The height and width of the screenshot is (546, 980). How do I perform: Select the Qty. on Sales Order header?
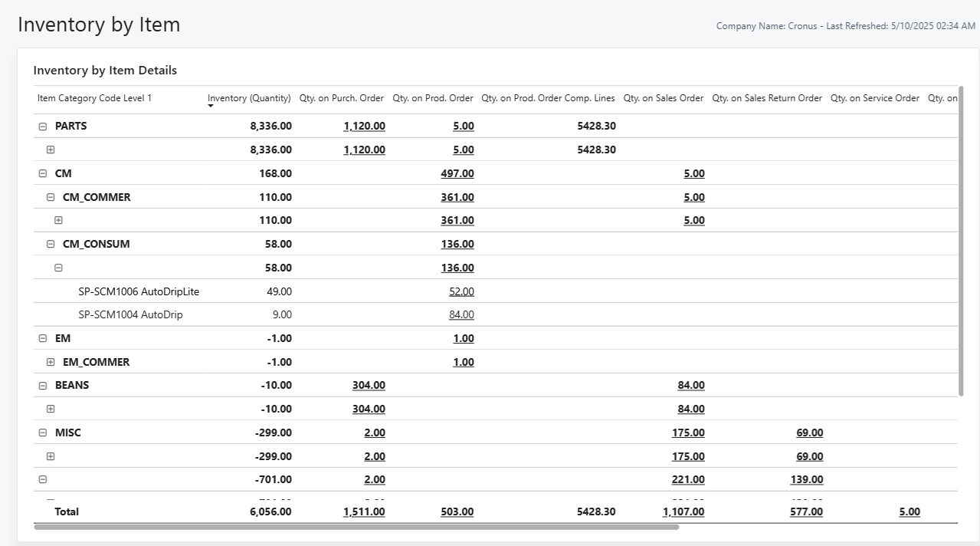coord(663,98)
